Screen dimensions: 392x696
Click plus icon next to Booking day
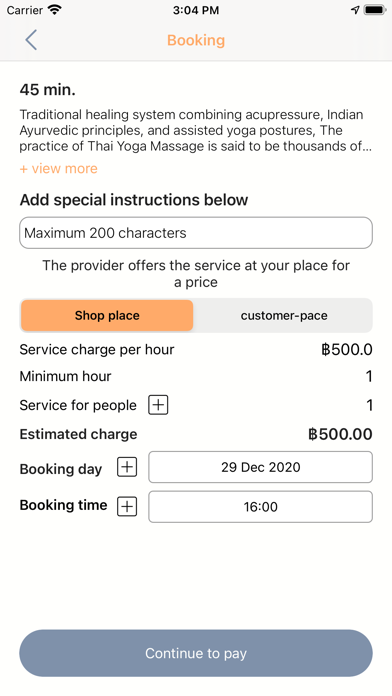click(127, 467)
